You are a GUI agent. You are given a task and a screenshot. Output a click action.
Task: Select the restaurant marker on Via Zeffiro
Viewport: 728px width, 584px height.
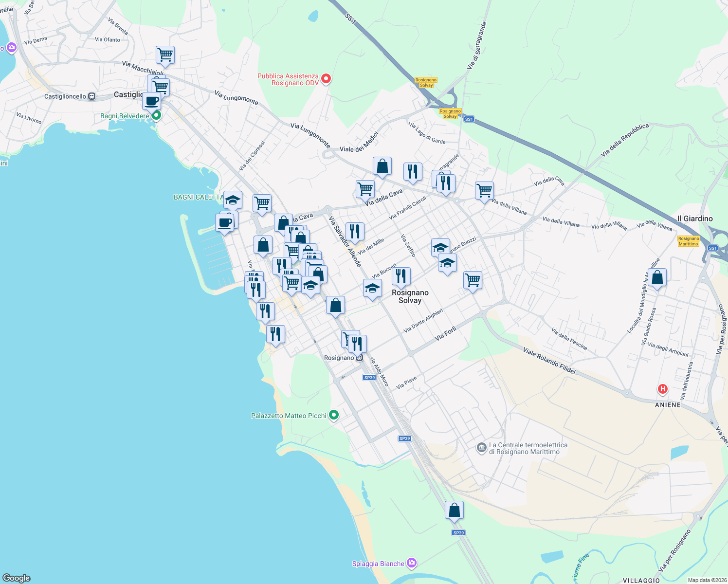[x=402, y=275]
